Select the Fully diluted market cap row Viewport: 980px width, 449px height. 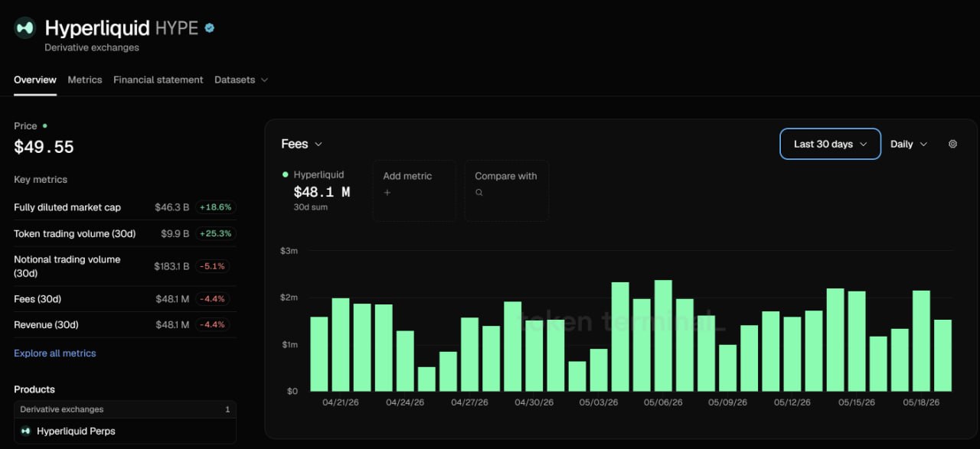[125, 207]
